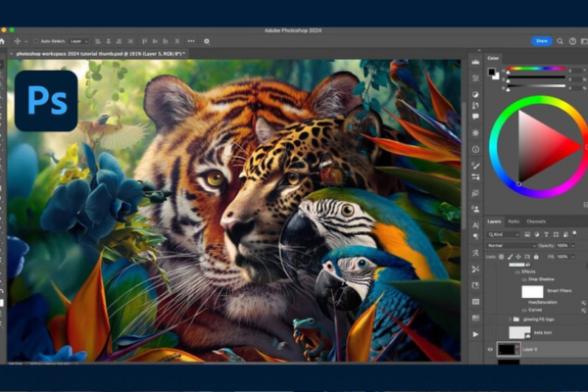Open the three-dots align options
Screen dimensions: 588x392
point(191,41)
